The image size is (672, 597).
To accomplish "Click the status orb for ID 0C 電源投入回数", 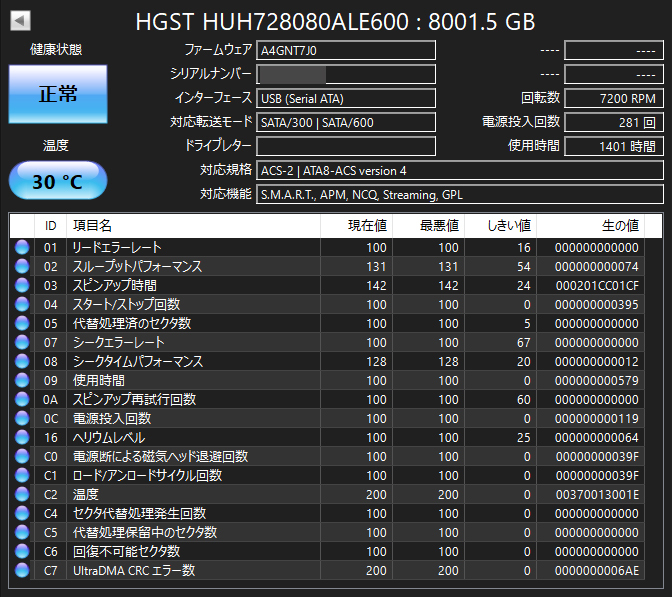I will [x=22, y=418].
